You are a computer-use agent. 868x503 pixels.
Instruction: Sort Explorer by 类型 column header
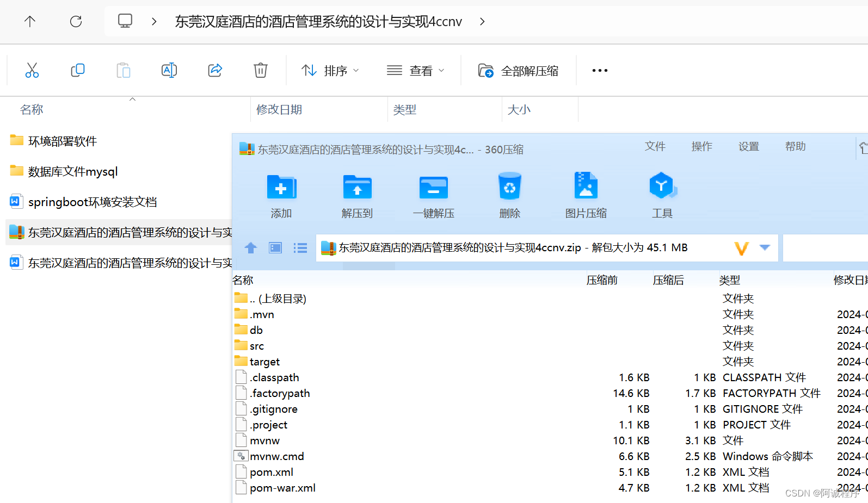click(404, 109)
